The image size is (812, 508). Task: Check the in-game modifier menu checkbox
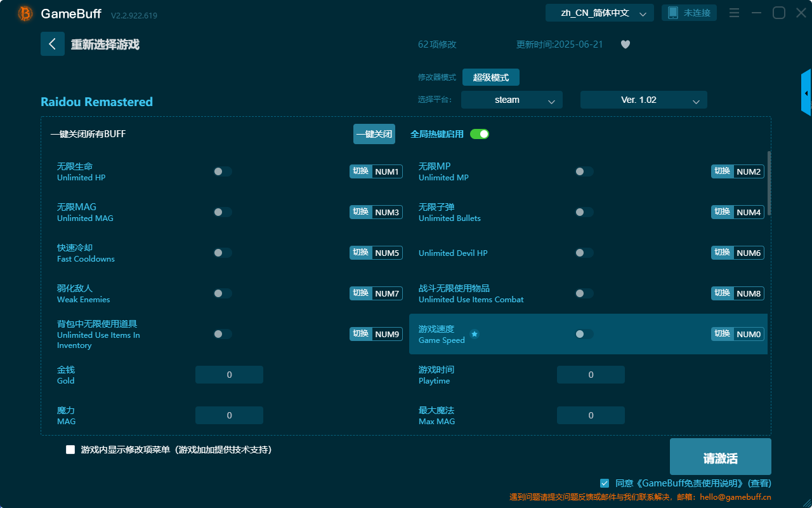click(x=70, y=449)
